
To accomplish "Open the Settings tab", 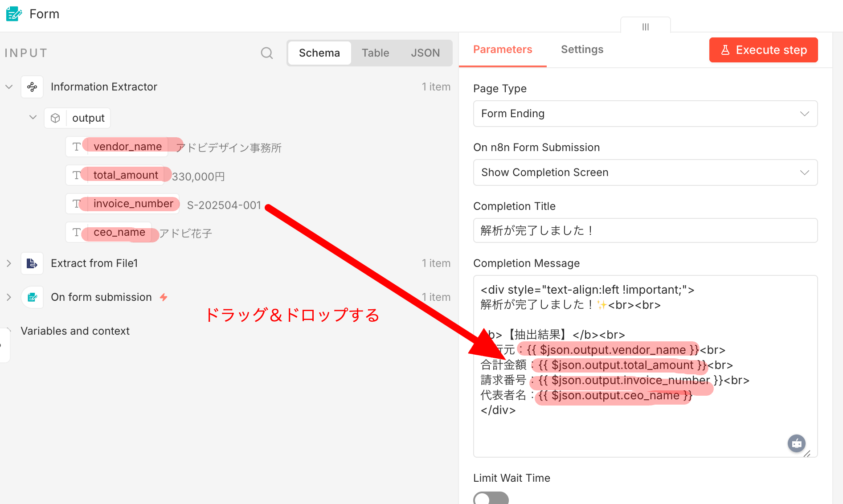I will pos(582,49).
